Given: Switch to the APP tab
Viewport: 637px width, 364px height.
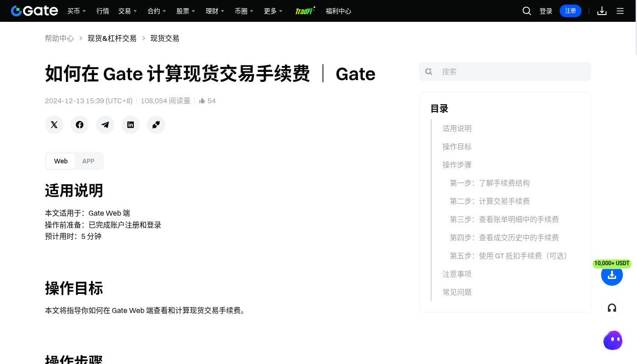Looking at the screenshot, I should pyautogui.click(x=88, y=161).
